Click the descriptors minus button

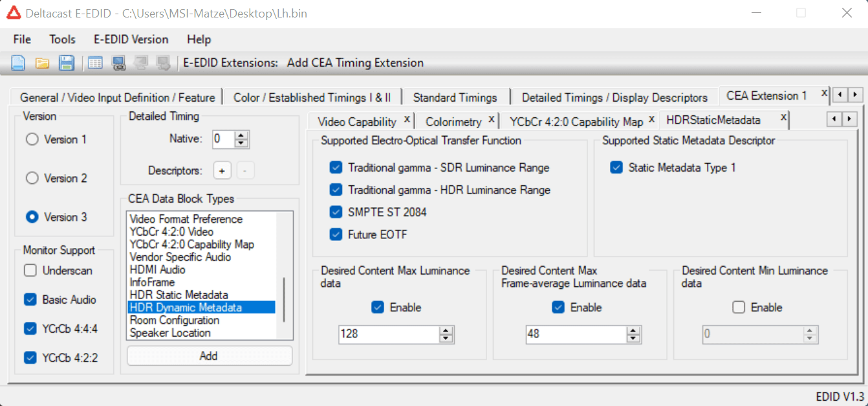pos(246,171)
